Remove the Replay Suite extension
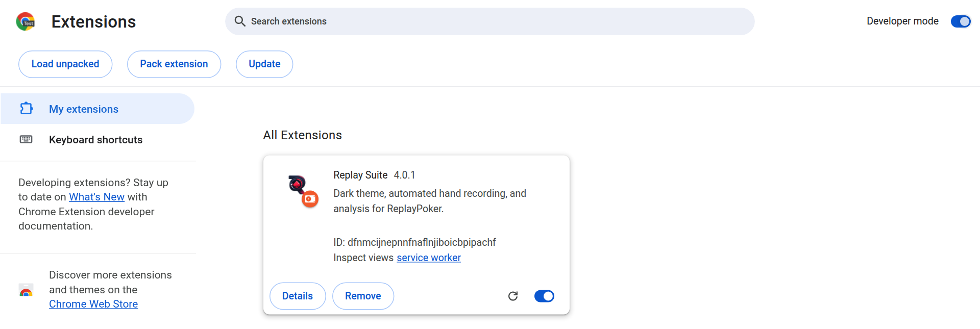This screenshot has height=329, width=980. [x=363, y=296]
